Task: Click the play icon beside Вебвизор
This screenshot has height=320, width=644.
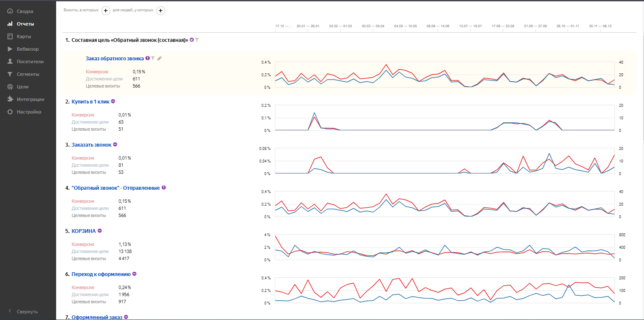Action: tap(10, 49)
